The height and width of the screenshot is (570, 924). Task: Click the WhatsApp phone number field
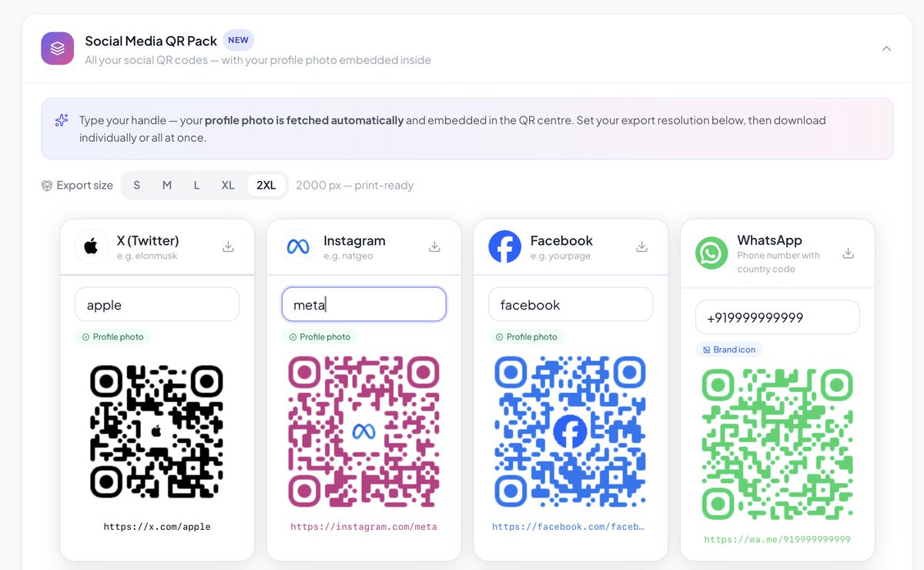tap(778, 317)
